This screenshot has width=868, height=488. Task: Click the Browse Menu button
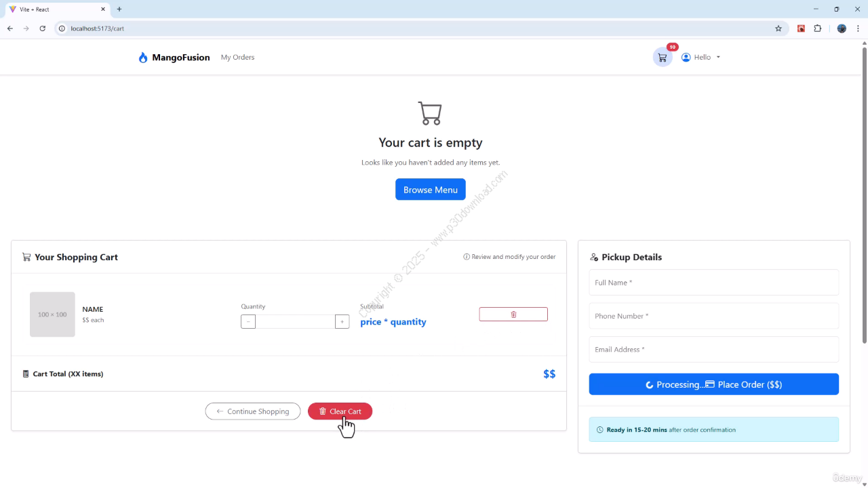pos(430,190)
